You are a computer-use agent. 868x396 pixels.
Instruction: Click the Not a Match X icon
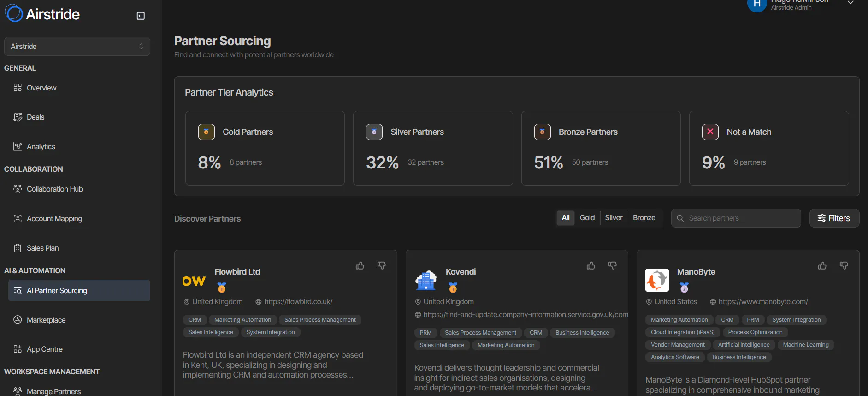[x=710, y=132]
